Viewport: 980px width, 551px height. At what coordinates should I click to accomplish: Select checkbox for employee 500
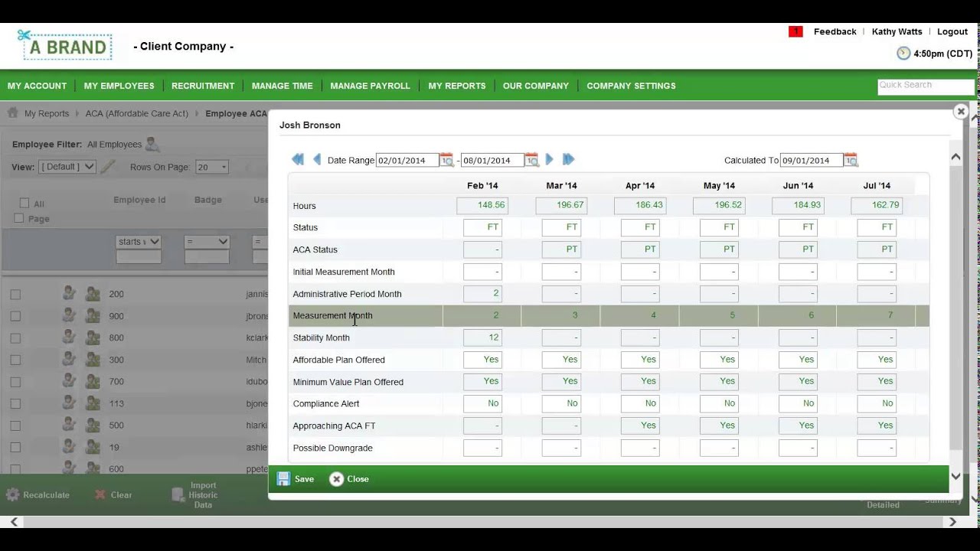(x=15, y=425)
